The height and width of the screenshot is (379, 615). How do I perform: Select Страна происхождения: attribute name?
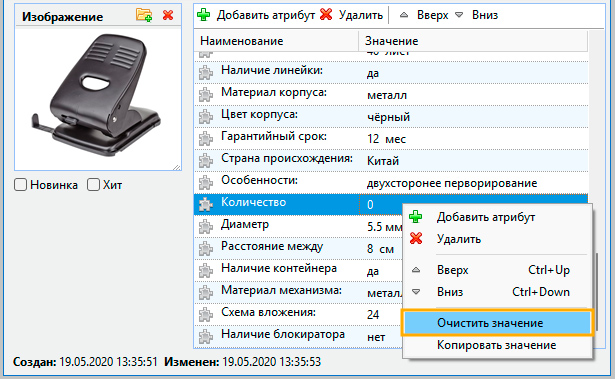coord(287,158)
